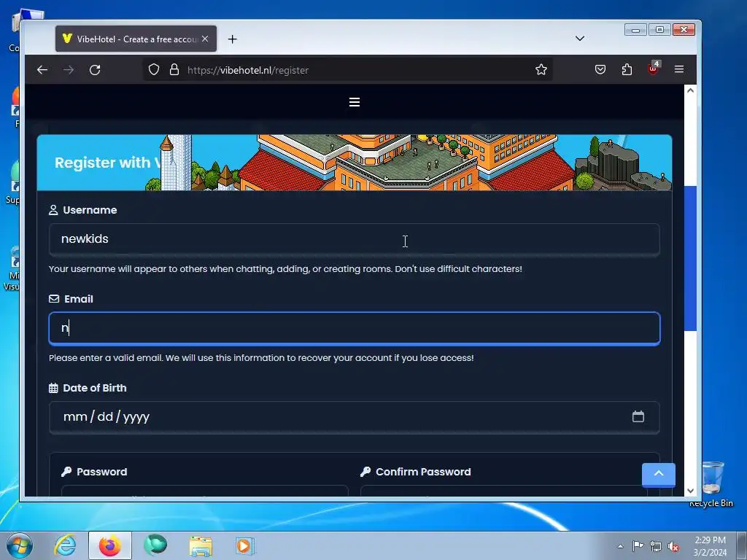
Task: Launch Internet Explorer from taskbar
Action: tap(65, 545)
